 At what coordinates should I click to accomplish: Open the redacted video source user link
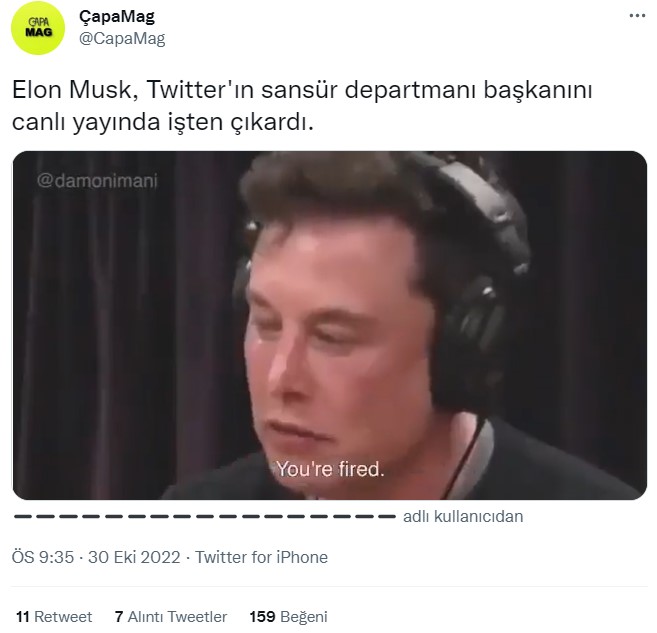pos(204,516)
